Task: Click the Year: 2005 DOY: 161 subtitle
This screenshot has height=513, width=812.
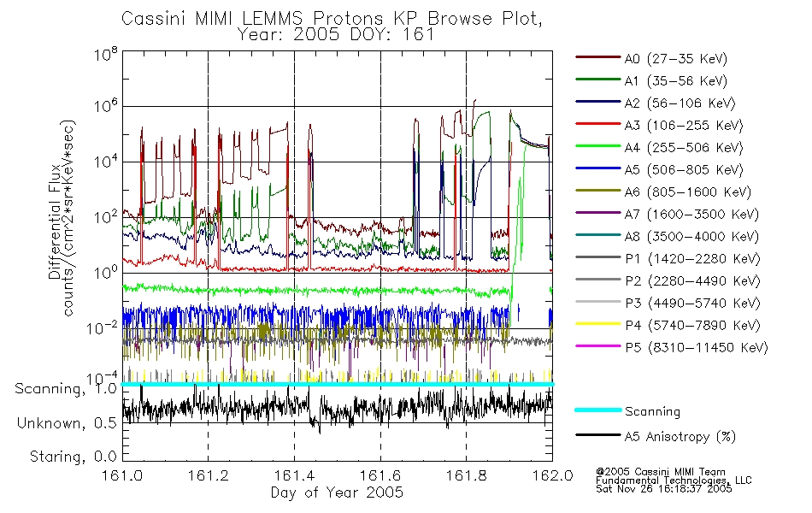Action: click(x=336, y=35)
